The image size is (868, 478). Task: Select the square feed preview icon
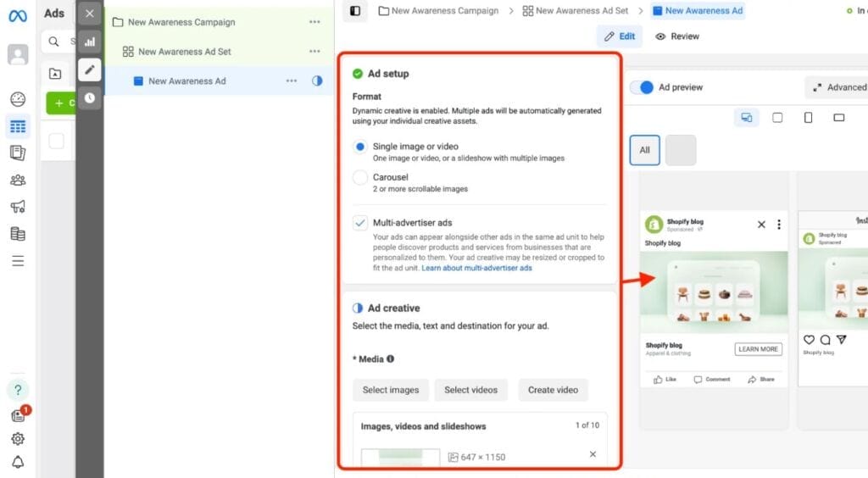[777, 117]
